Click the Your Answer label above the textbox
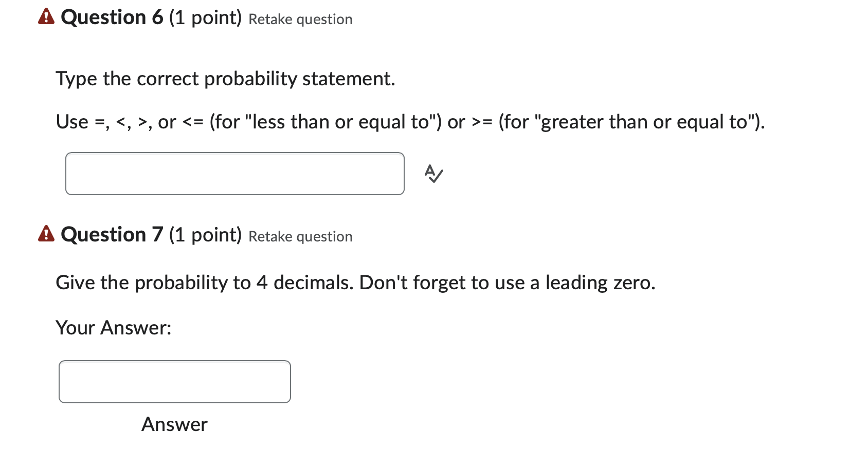This screenshot has width=868, height=449. [114, 328]
